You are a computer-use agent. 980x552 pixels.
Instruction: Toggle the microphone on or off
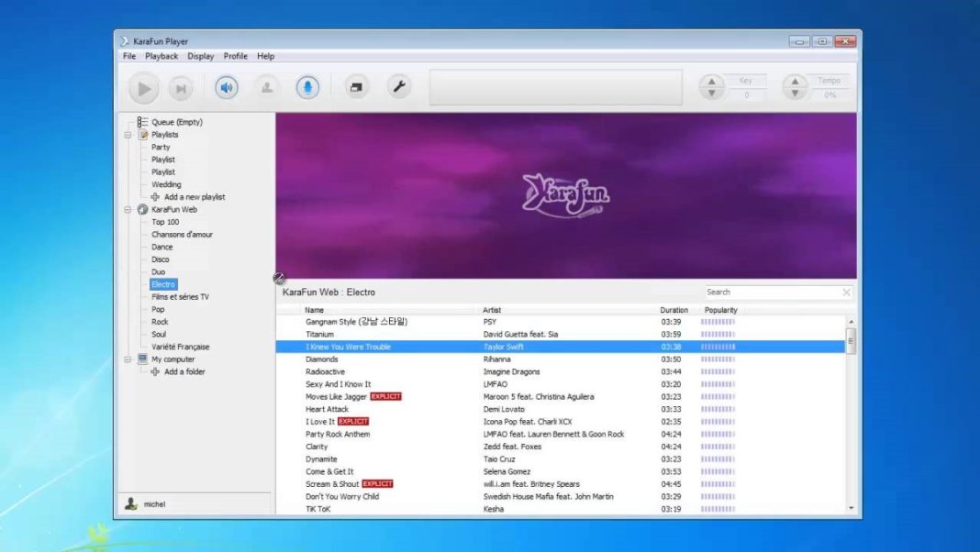tap(308, 87)
